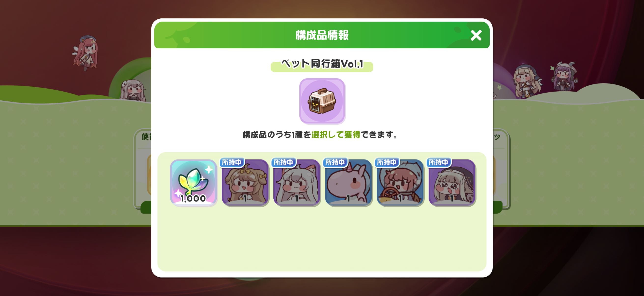Image resolution: width=644 pixels, height=296 pixels.
Task: Tap 所持中 badge on the steering wheel girl
Action: [x=387, y=162]
